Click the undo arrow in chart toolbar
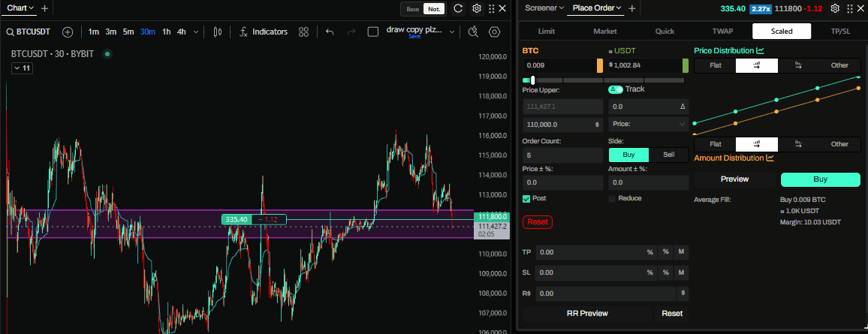Screen dimensions: 868x334 pos(330,32)
